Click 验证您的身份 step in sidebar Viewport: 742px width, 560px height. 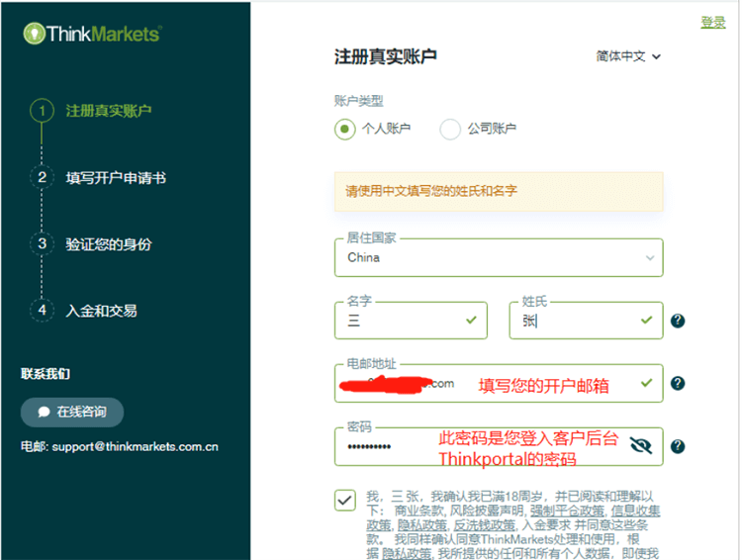109,244
